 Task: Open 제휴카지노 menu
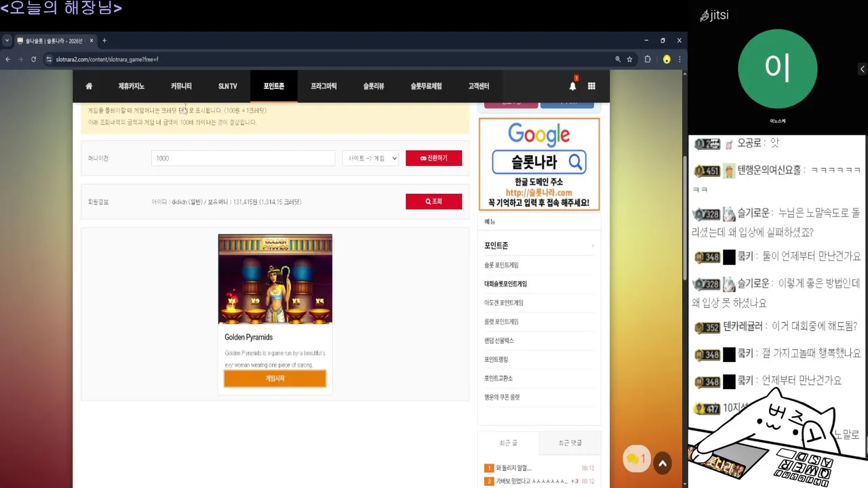132,86
